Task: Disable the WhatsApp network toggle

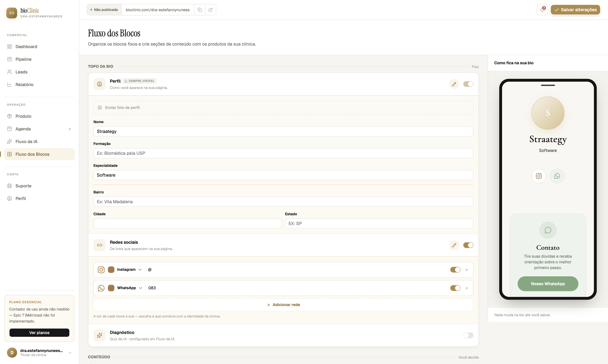Action: (455, 288)
